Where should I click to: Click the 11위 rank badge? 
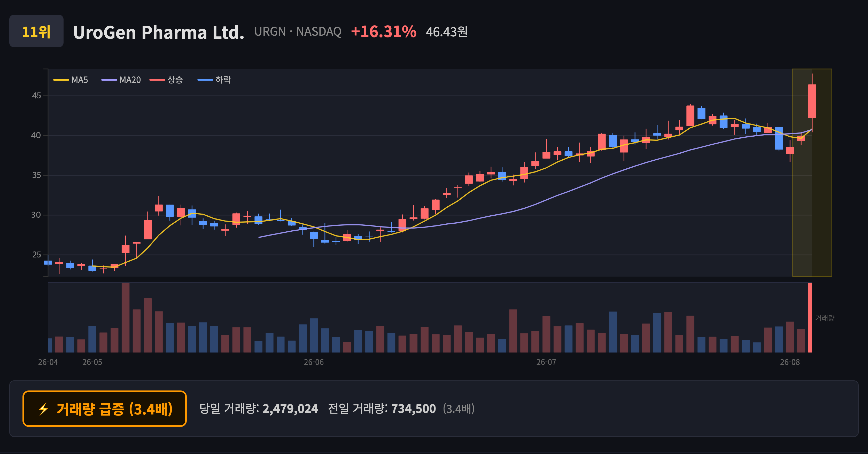[x=36, y=31]
